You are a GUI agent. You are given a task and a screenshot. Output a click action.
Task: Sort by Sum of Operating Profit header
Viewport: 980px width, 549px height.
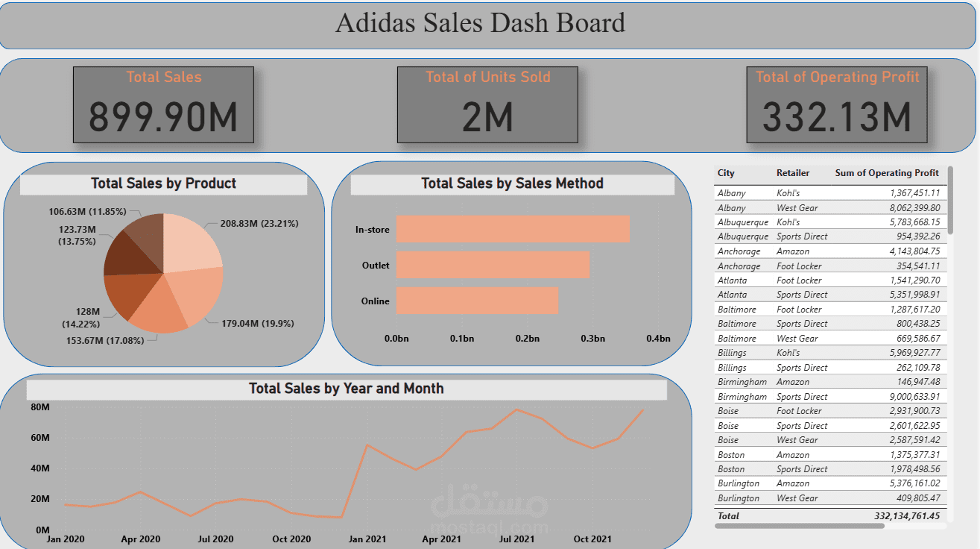click(887, 173)
